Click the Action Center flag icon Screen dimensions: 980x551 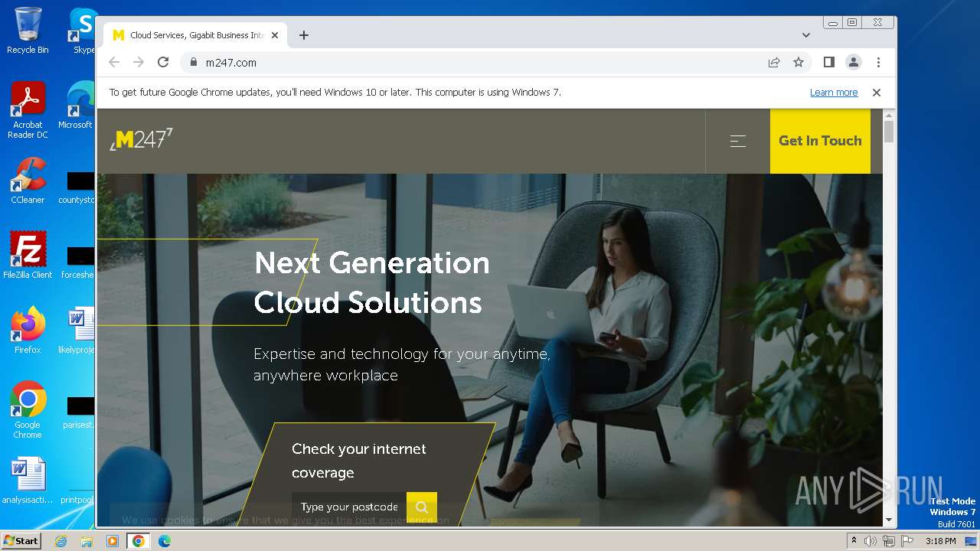pos(906,541)
